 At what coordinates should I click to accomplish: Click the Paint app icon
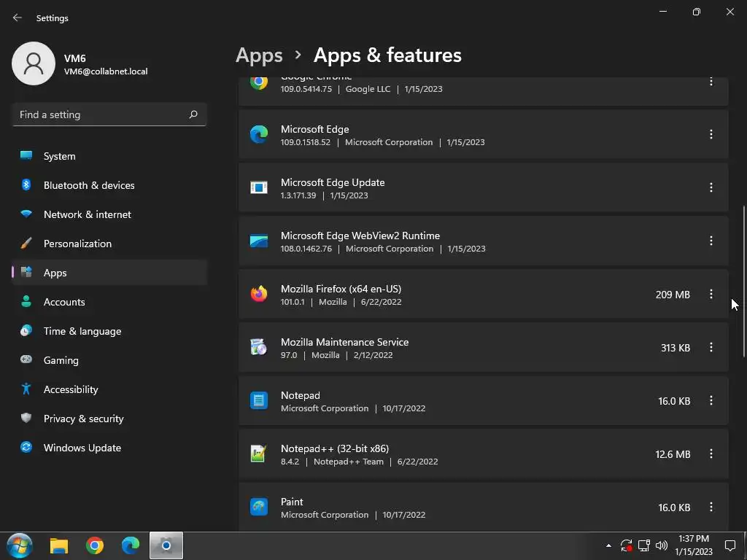pos(259,507)
